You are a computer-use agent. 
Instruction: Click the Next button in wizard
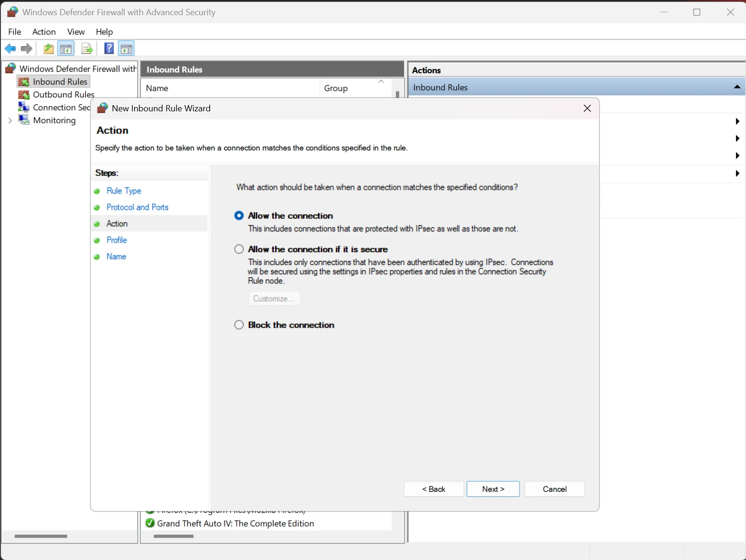493,489
